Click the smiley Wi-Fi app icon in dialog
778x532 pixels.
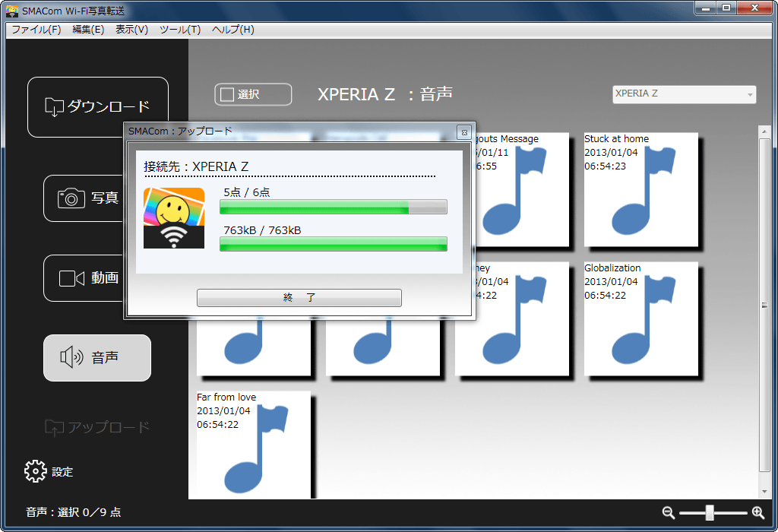(174, 218)
